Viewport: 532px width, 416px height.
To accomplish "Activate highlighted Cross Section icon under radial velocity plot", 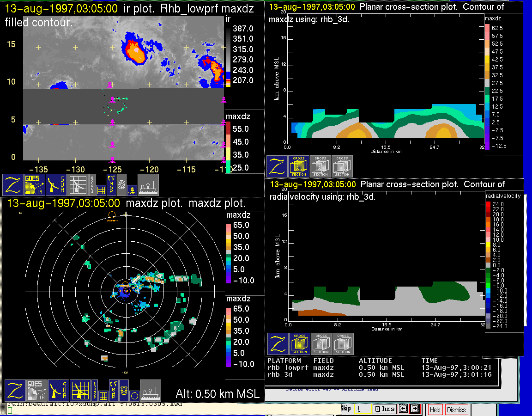I will pyautogui.click(x=300, y=344).
